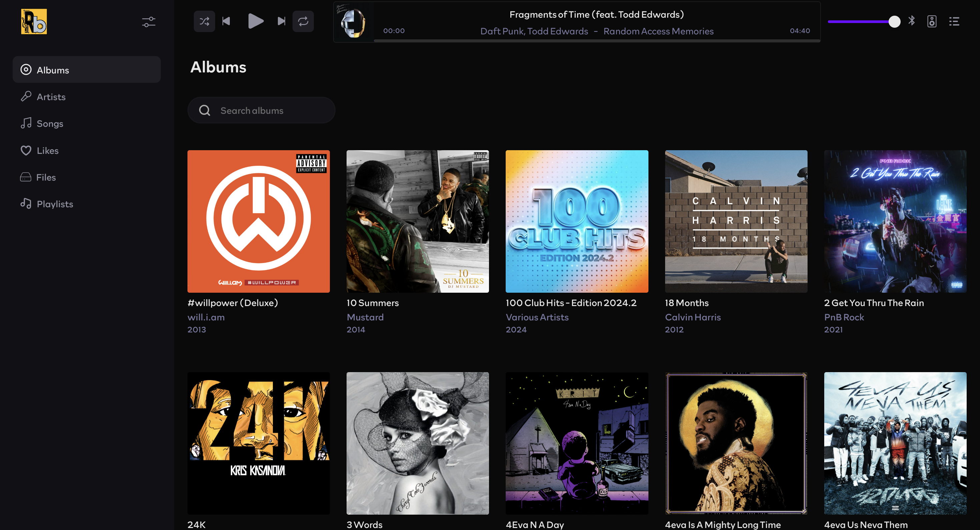
Task: Focus the Search albums field
Action: (x=262, y=110)
